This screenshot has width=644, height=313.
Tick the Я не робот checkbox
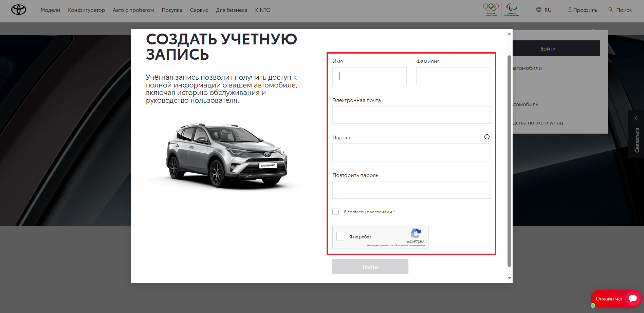tap(341, 236)
